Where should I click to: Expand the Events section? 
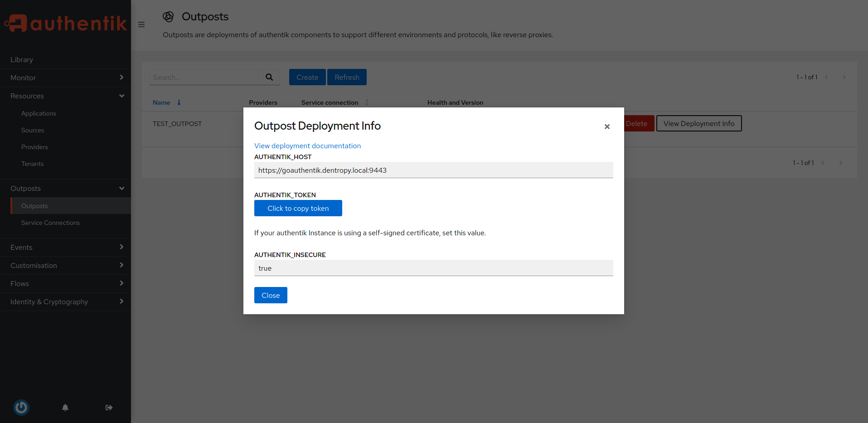click(x=121, y=247)
